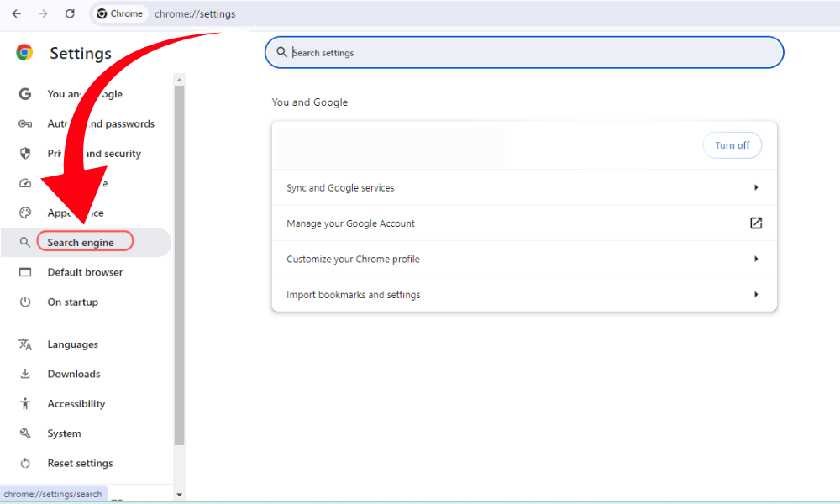This screenshot has width=840, height=504.
Task: Click the Chrome site info chip
Action: point(119,13)
